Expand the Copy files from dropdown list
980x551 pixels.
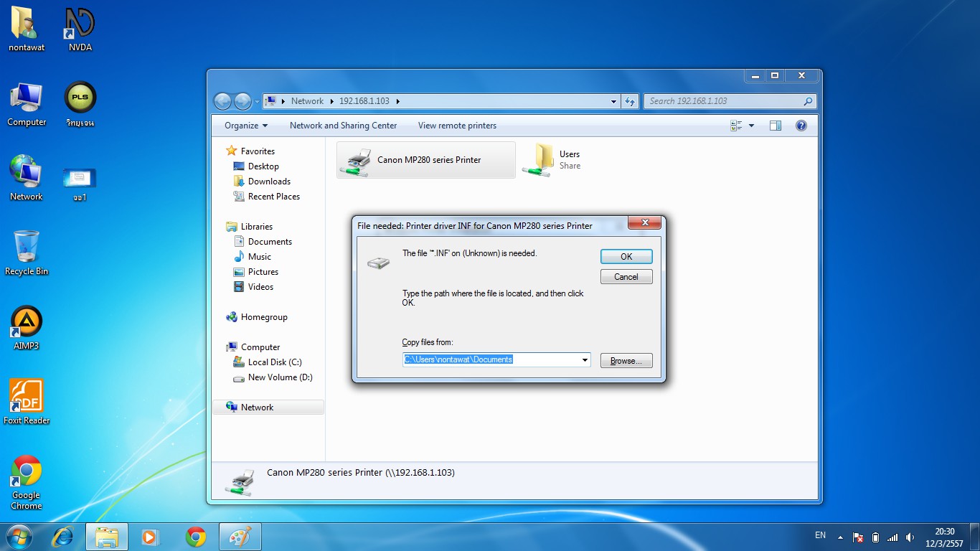tap(585, 359)
